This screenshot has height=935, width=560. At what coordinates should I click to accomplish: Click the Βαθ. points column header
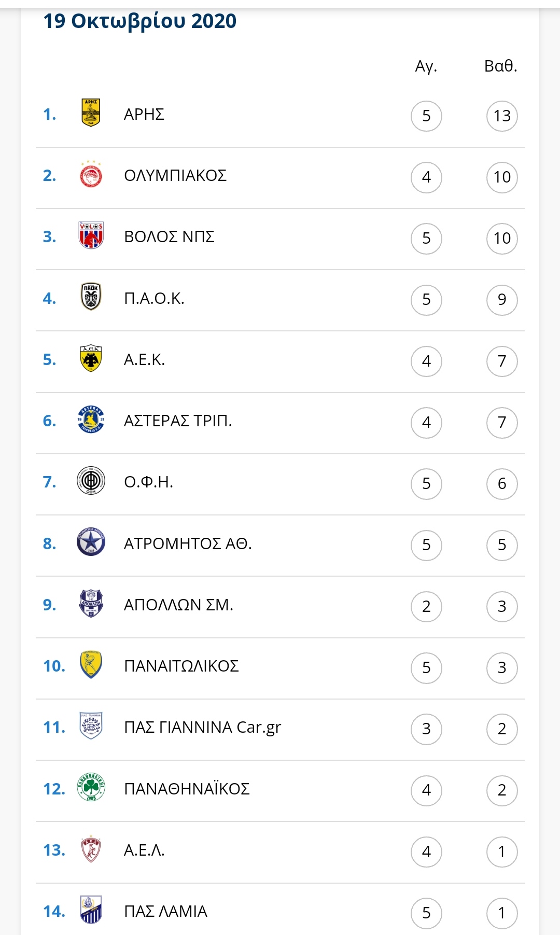tap(501, 66)
